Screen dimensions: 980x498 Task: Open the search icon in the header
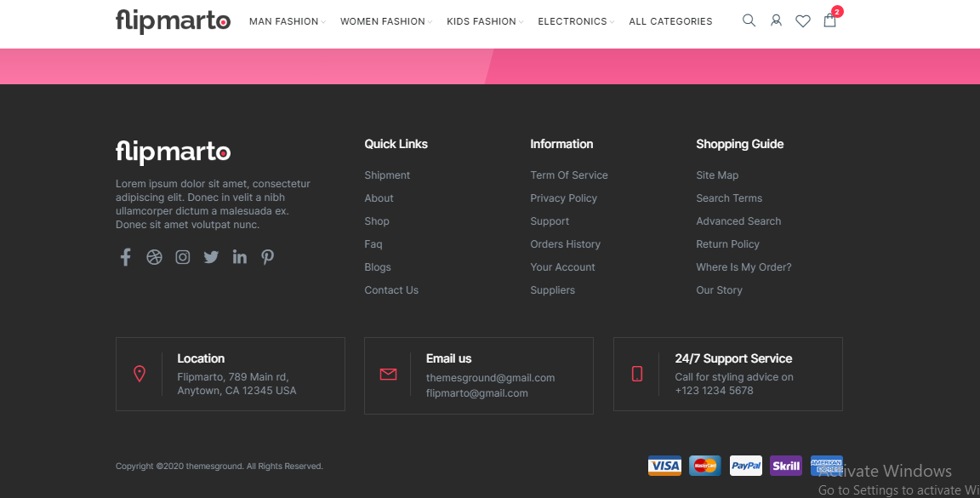[749, 20]
